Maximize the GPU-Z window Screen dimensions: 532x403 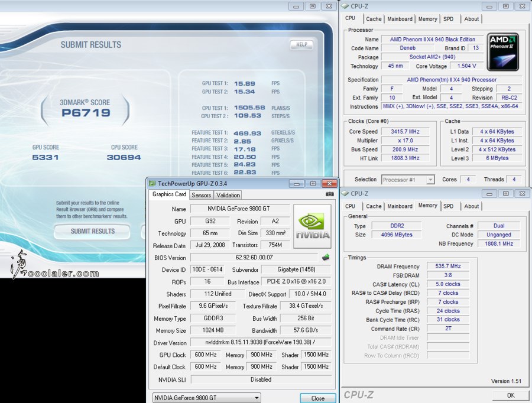point(313,184)
